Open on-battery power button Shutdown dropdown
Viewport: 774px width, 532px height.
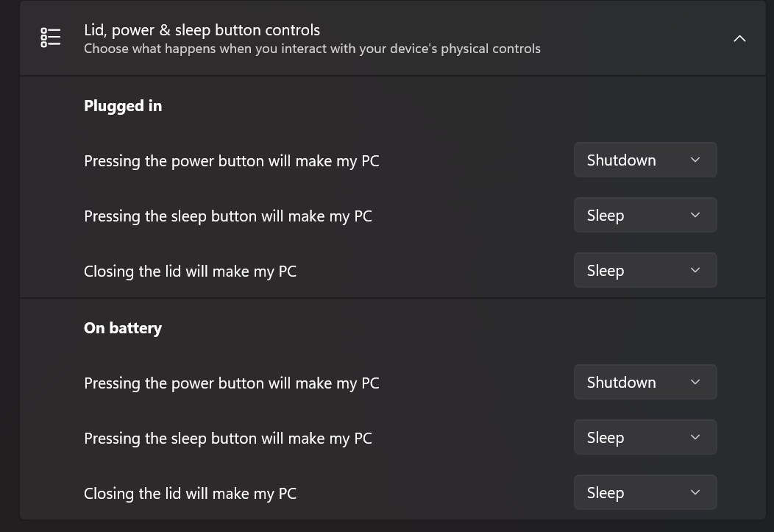coord(645,382)
